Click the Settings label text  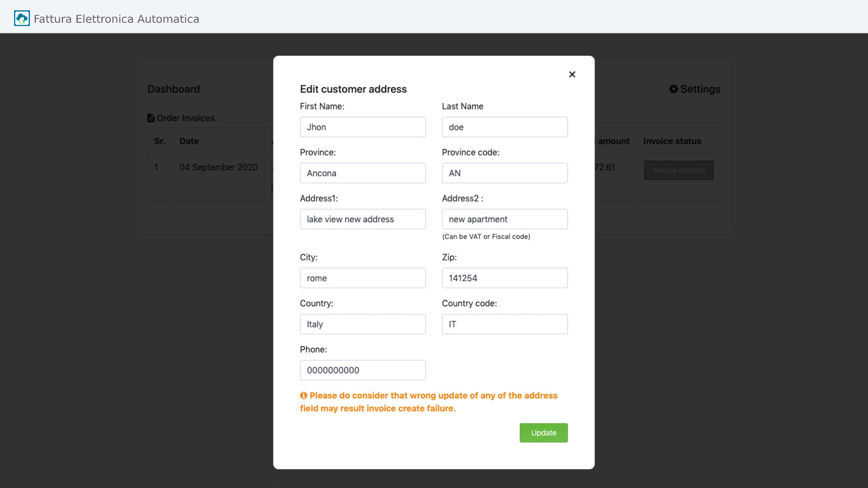click(700, 89)
